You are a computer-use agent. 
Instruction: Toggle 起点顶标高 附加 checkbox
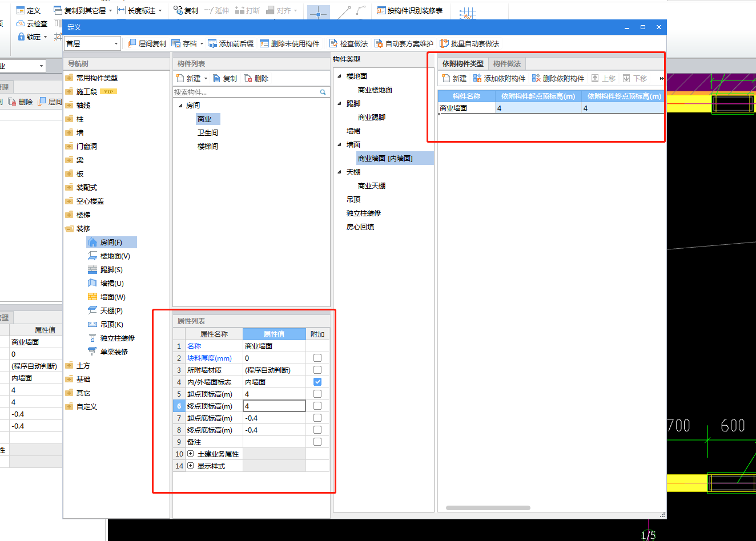coord(317,394)
